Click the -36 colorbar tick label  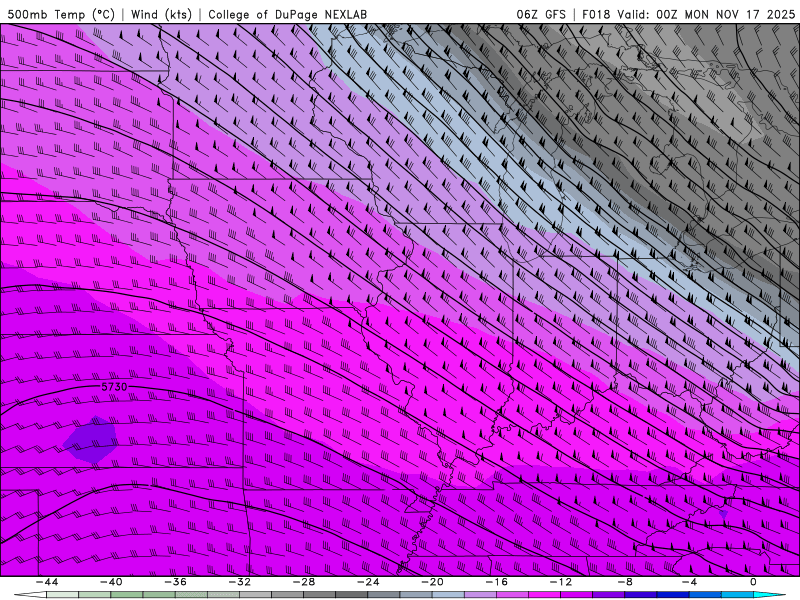click(176, 582)
